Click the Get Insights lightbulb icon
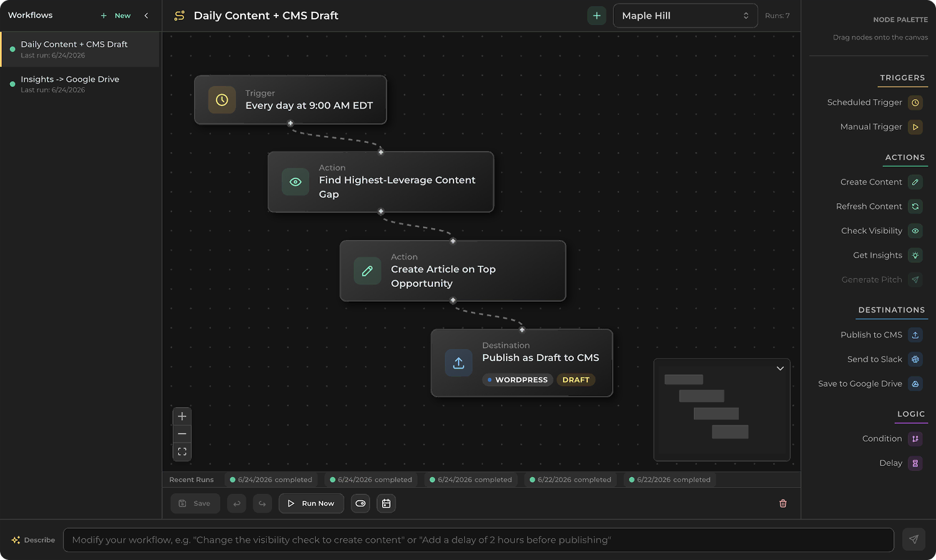936x560 pixels. pos(915,255)
